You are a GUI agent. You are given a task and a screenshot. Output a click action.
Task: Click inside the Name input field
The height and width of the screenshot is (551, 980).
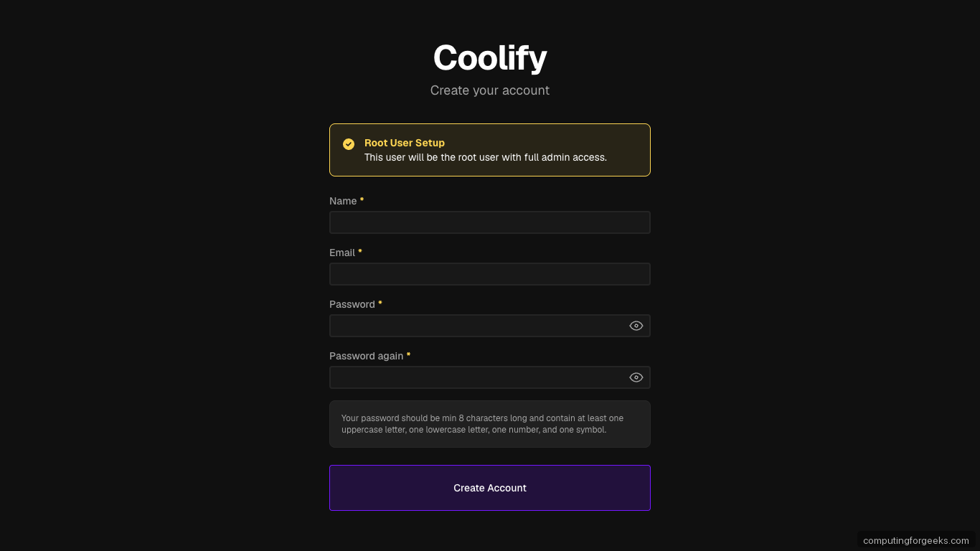pos(490,222)
